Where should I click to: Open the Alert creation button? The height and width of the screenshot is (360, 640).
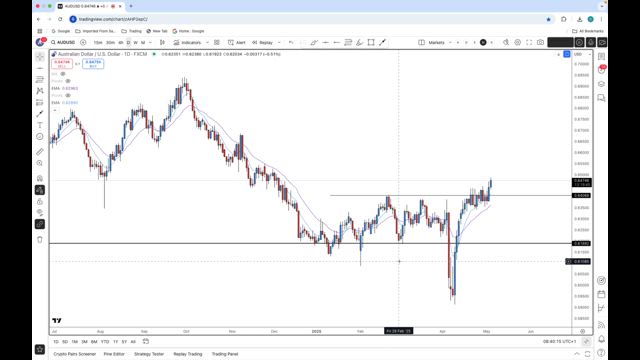point(237,42)
